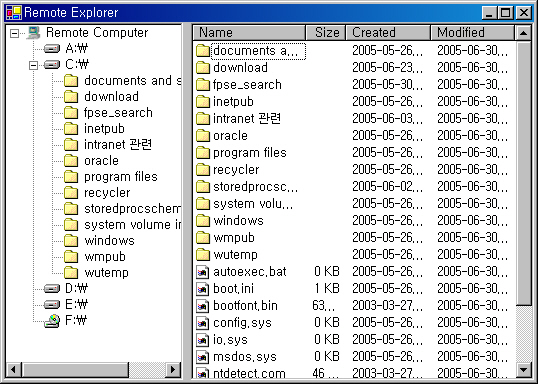Click the program files folder icon in list
The image size is (538, 384).
(x=203, y=153)
